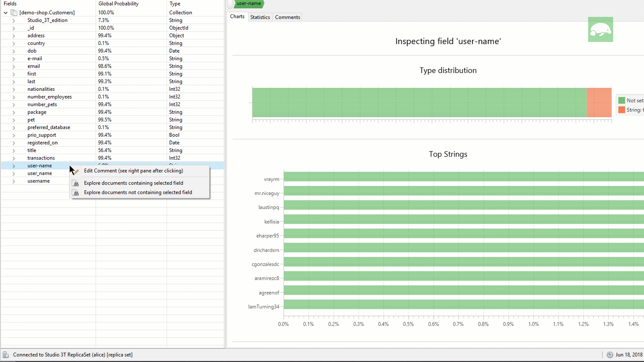Viewport: 644px width, 362px height.
Task: Click the orange String legend swatch
Action: point(622,110)
